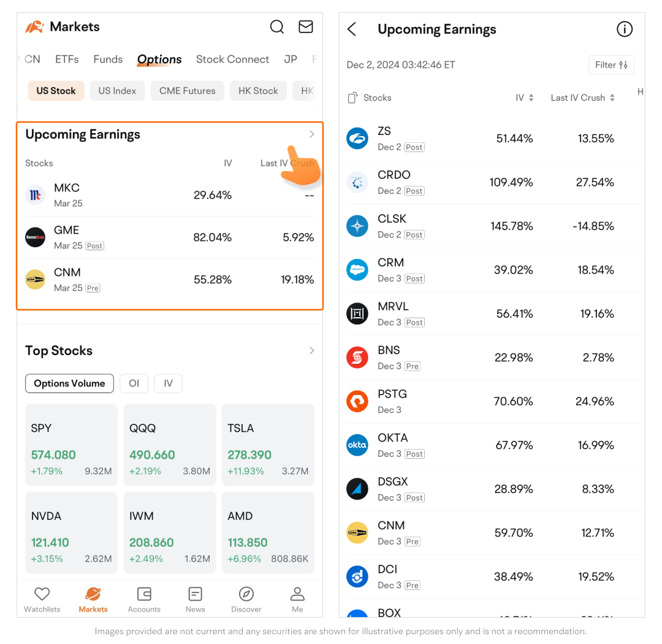
Task: Switch Top Stocks to OI
Action: tap(134, 383)
